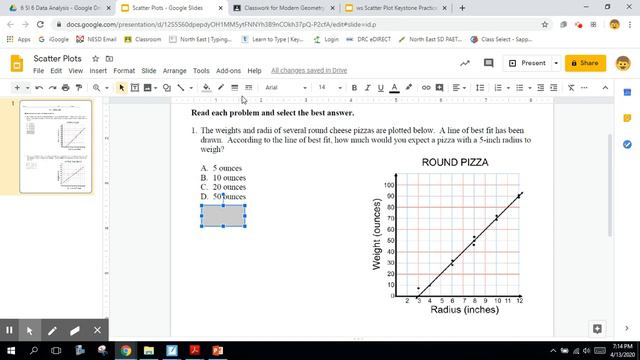
Task: Expand the Line tool dropdown arrow
Action: tap(191, 88)
